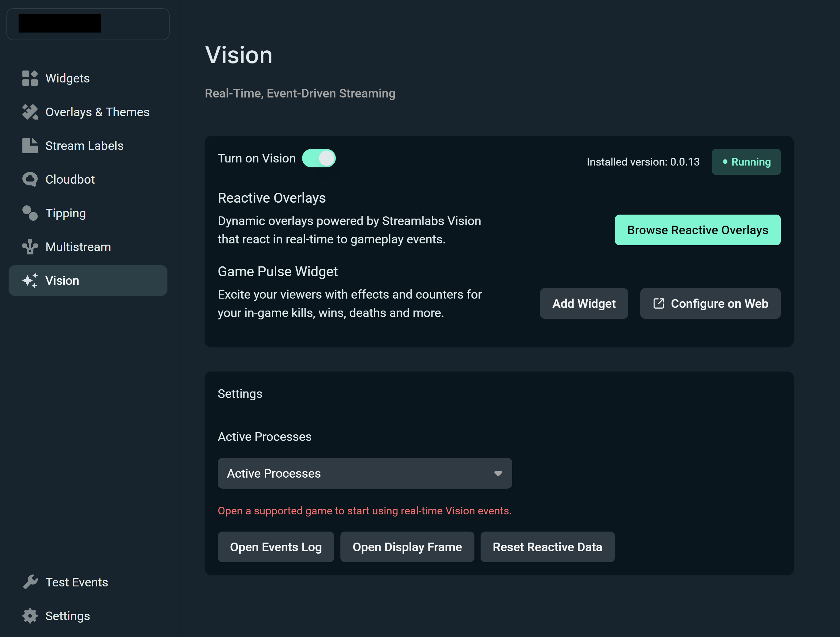Click the Widgets grid icon
Viewport: 840px width, 637px height.
30,78
